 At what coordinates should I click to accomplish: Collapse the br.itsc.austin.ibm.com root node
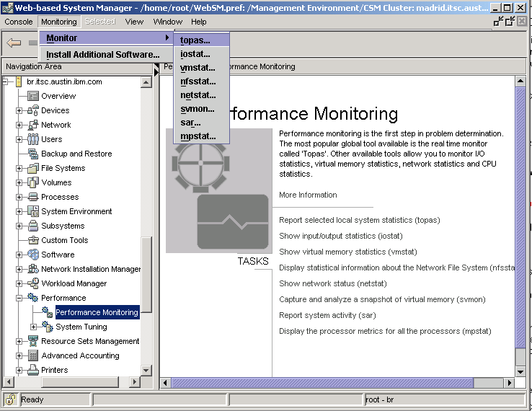click(x=5, y=81)
